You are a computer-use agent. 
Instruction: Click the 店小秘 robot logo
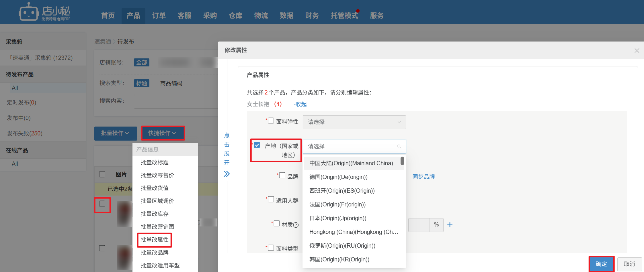[29, 12]
